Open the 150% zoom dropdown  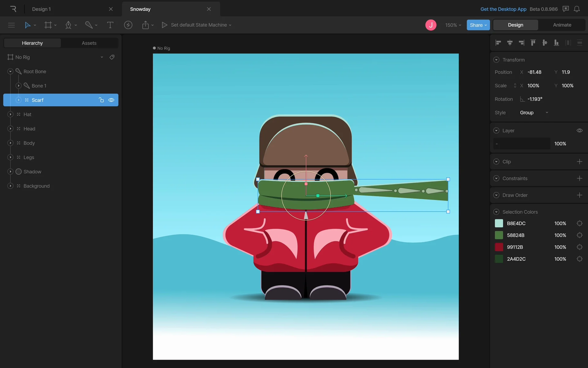(453, 25)
